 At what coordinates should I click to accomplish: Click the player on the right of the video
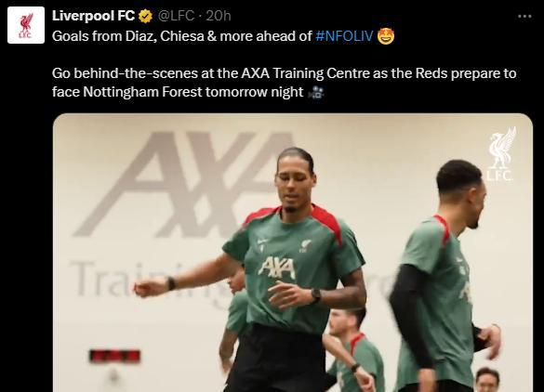pos(445,276)
